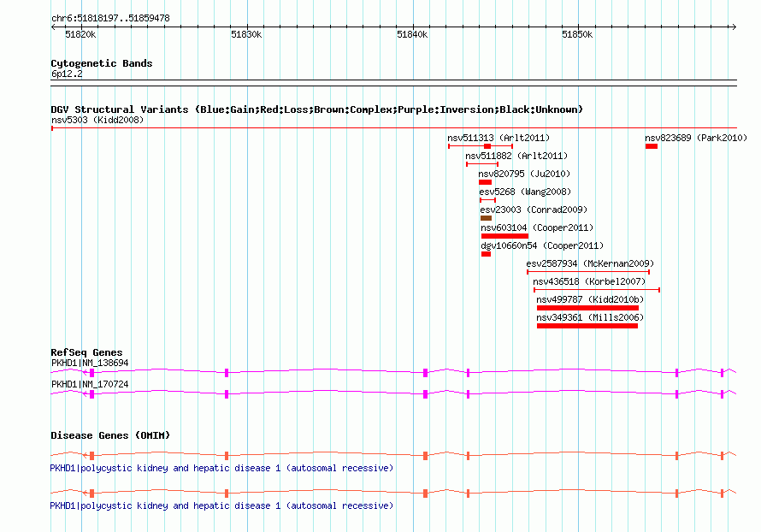Image resolution: width=761 pixels, height=532 pixels.
Task: Click the 51830k ruler tick label
Action: click(x=246, y=34)
